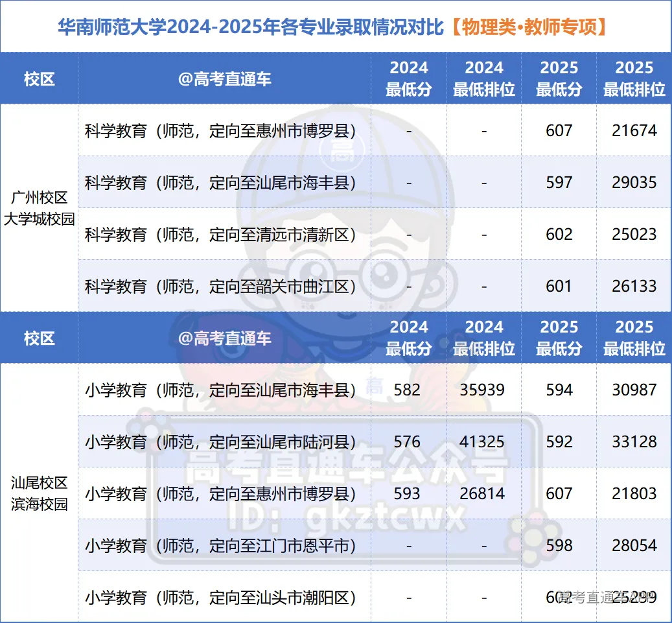Screen dimensions: 672x623
Task: Select the orange 【物理类·教师专项】 label
Action: pyautogui.click(x=529, y=27)
